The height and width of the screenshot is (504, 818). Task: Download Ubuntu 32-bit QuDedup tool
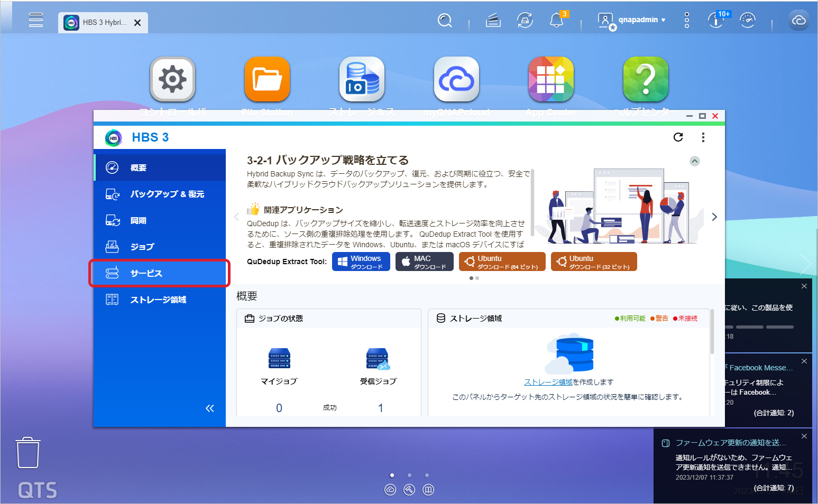(x=594, y=262)
